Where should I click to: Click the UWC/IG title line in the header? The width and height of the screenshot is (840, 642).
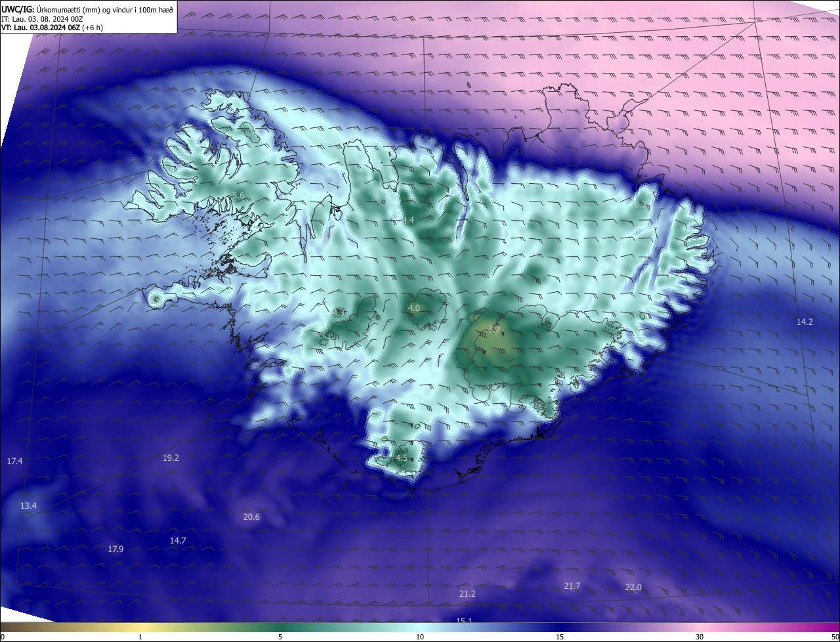(x=87, y=9)
